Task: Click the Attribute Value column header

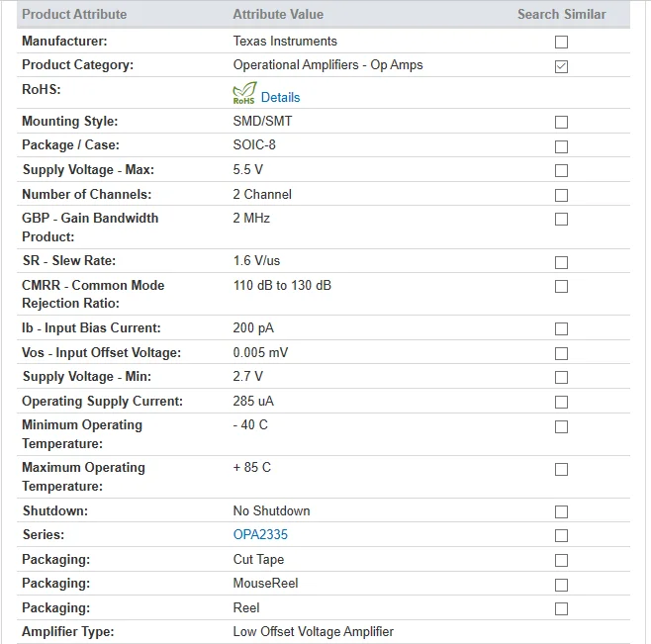Action: 278,14
